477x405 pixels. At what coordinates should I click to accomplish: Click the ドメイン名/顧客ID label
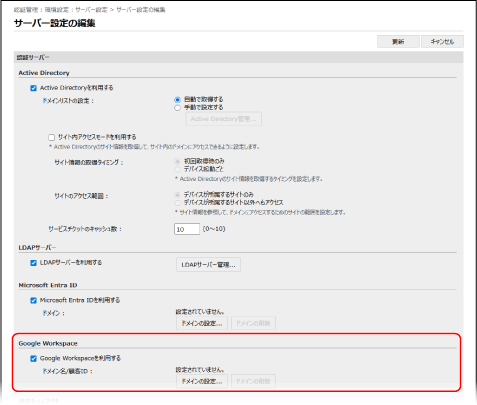point(68,371)
